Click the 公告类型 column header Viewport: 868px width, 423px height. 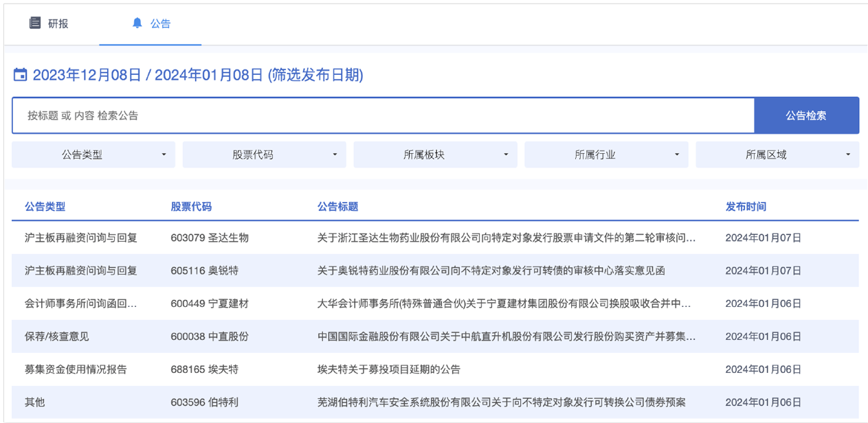point(45,207)
